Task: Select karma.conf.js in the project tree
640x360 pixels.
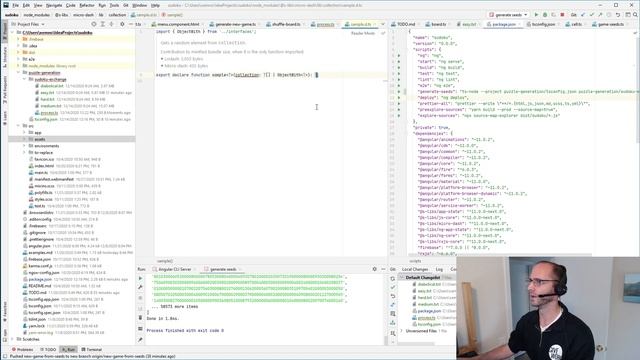Action: [40, 266]
